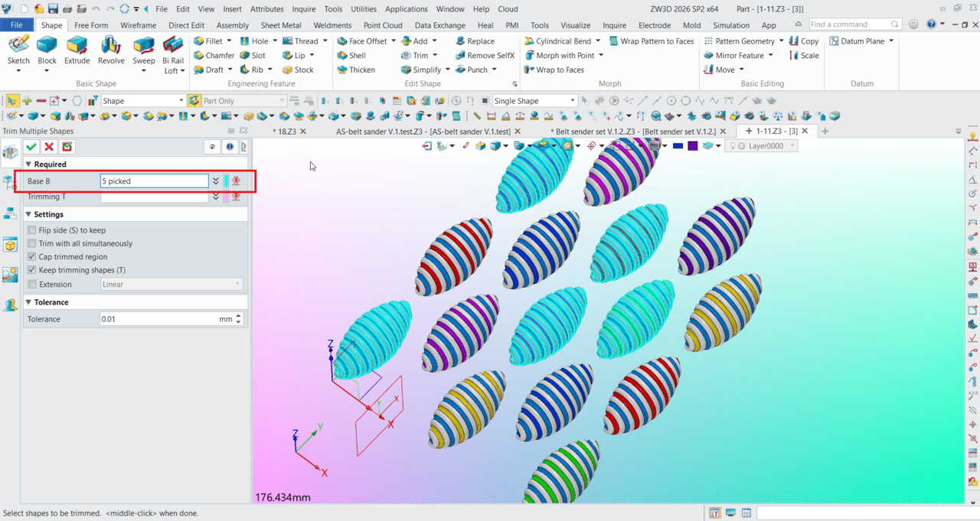This screenshot has height=521, width=980.
Task: Cancel the Trim Multiple Shapes dialog
Action: pyautogui.click(x=48, y=146)
